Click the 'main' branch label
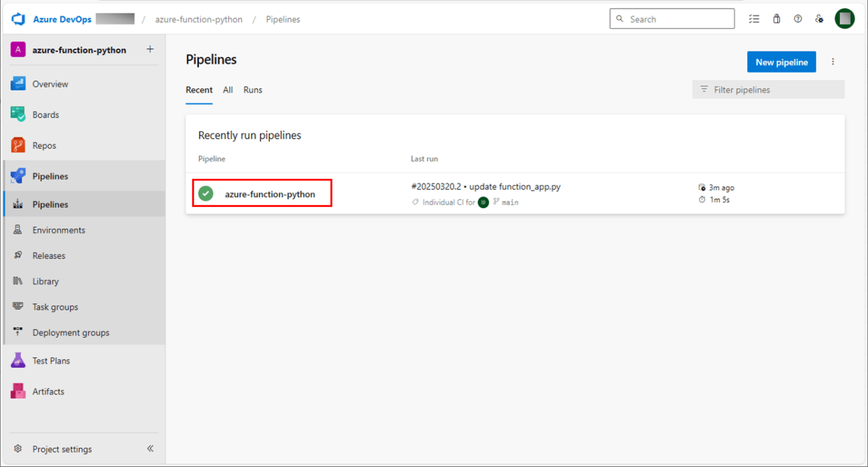Viewport: 868px width, 467px height. click(510, 202)
